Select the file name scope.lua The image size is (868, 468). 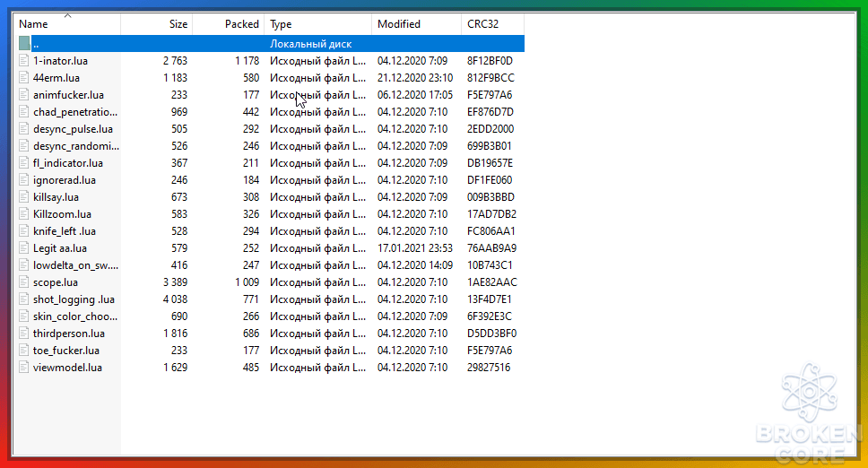[x=56, y=282]
